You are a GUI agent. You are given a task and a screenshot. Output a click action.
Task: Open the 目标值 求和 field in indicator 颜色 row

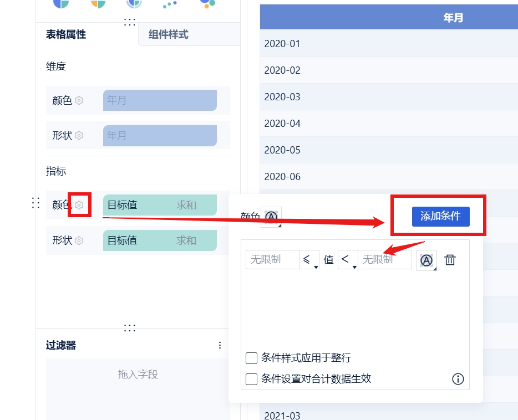pyautogui.click(x=160, y=205)
